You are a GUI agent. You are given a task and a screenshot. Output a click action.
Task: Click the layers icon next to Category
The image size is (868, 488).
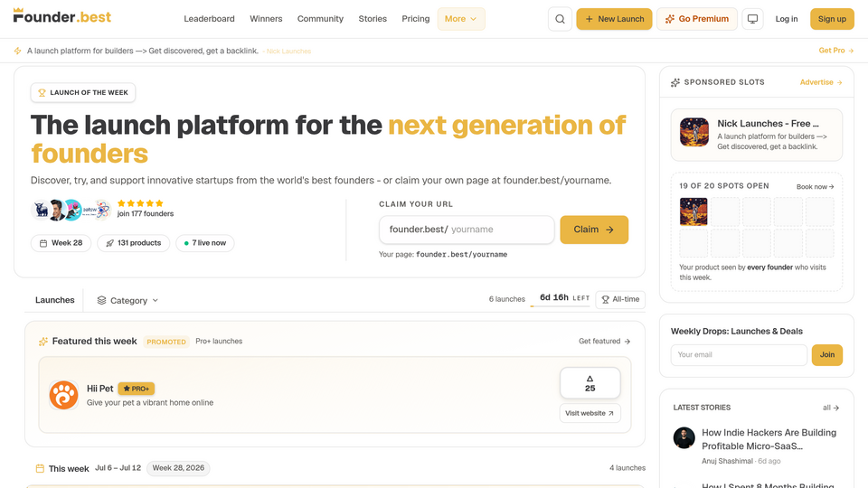coord(102,300)
